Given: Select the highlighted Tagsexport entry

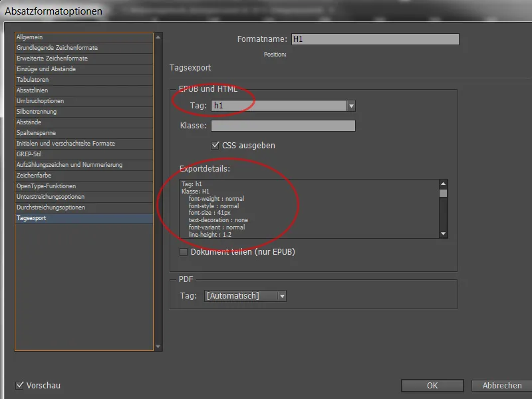Looking at the screenshot, I should tap(84, 218).
